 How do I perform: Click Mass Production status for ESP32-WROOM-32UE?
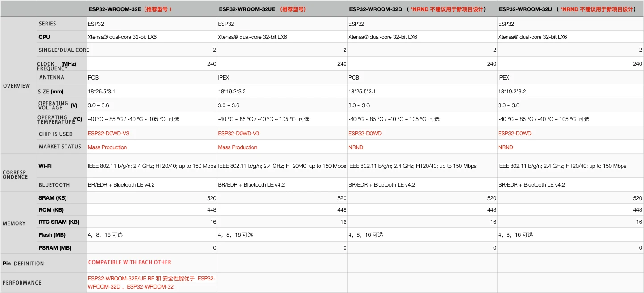pos(237,147)
